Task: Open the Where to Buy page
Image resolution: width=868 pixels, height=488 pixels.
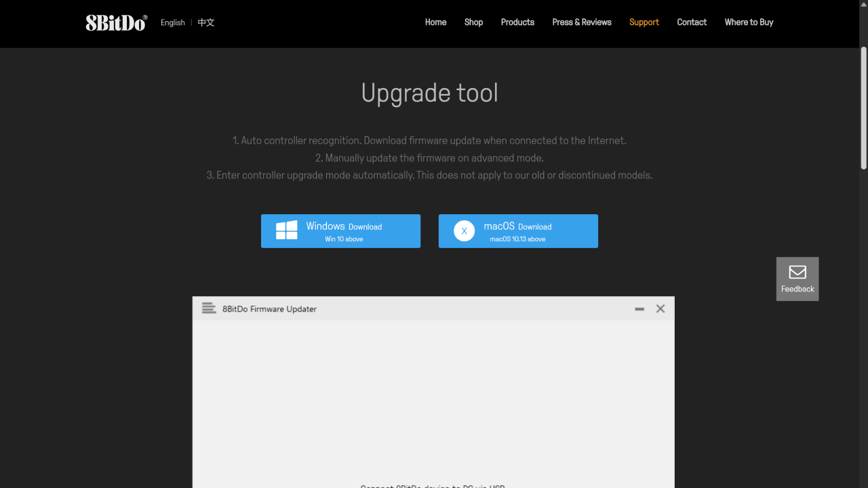Action: pos(749,22)
